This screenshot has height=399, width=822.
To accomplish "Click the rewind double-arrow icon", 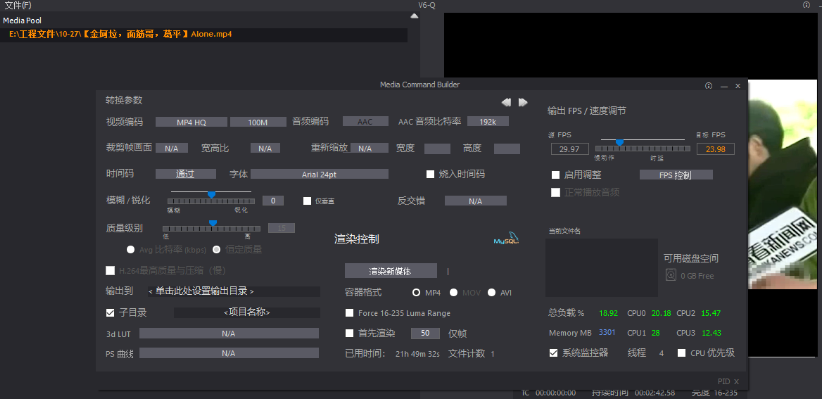I will [x=506, y=102].
